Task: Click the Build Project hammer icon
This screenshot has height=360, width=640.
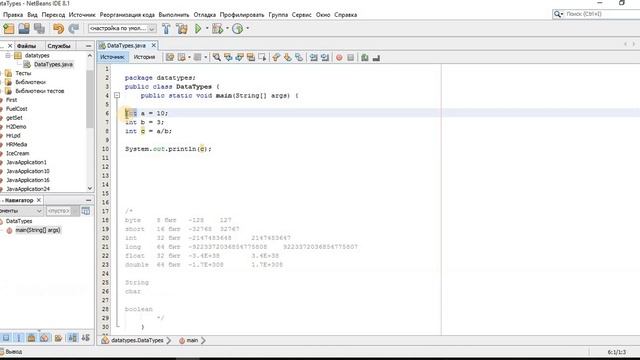Action: pyautogui.click(x=166, y=29)
